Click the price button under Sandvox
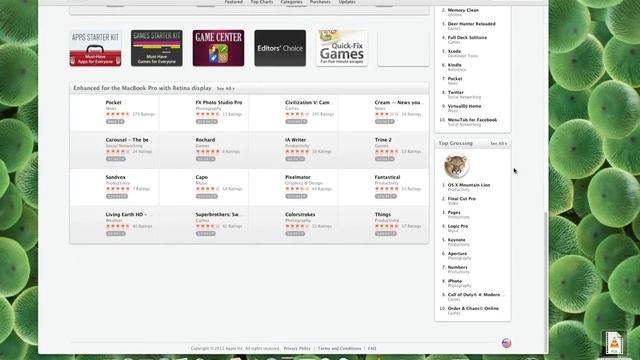The height and width of the screenshot is (360, 640). click(117, 196)
